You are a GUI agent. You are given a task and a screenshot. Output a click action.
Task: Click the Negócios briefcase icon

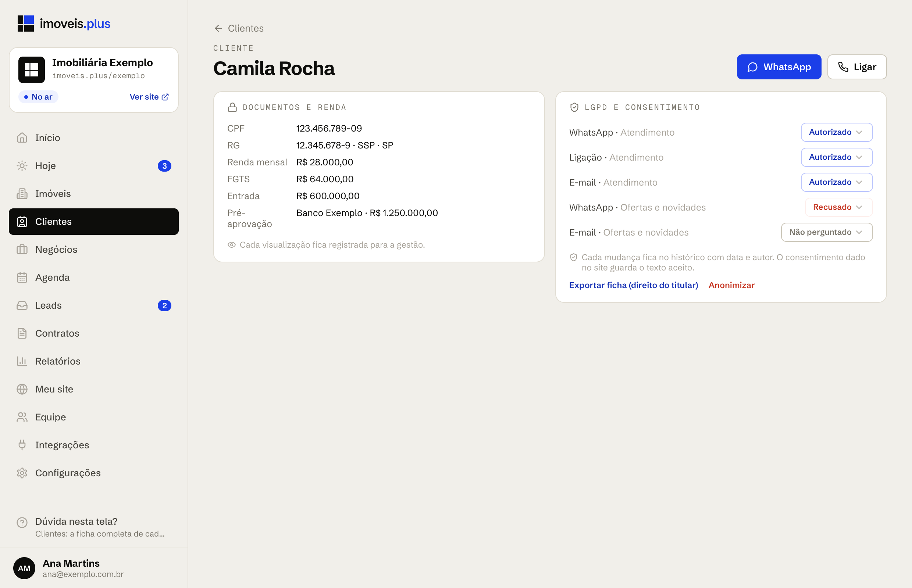[22, 249]
